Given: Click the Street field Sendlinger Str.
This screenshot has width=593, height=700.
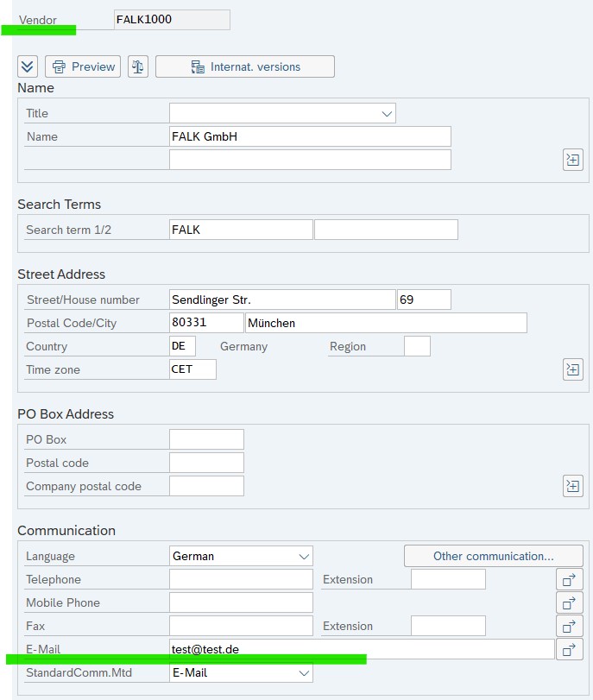Looking at the screenshot, I should [x=282, y=300].
